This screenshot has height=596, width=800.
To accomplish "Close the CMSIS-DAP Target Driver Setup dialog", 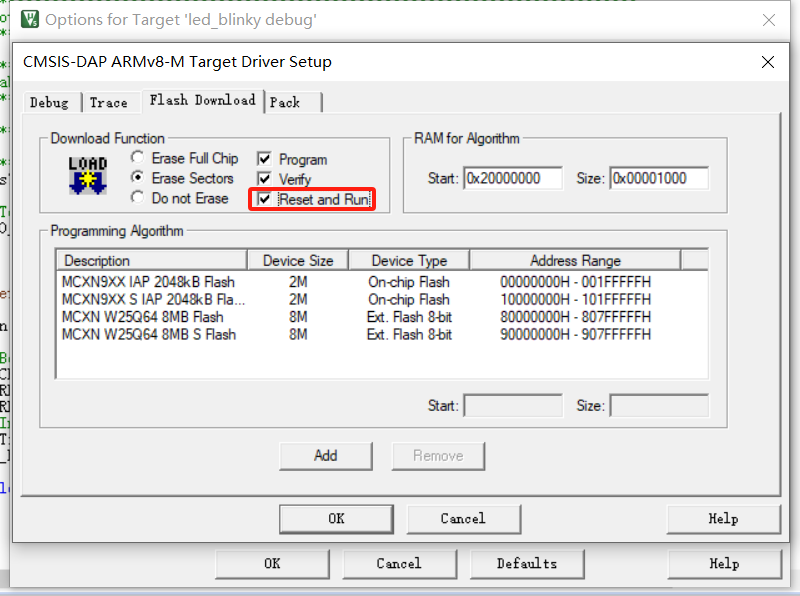I will click(x=768, y=62).
